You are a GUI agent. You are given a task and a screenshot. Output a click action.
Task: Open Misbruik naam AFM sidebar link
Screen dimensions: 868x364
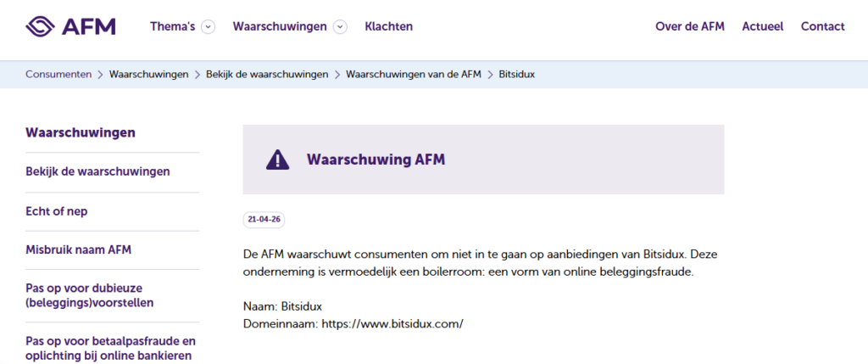tap(79, 249)
